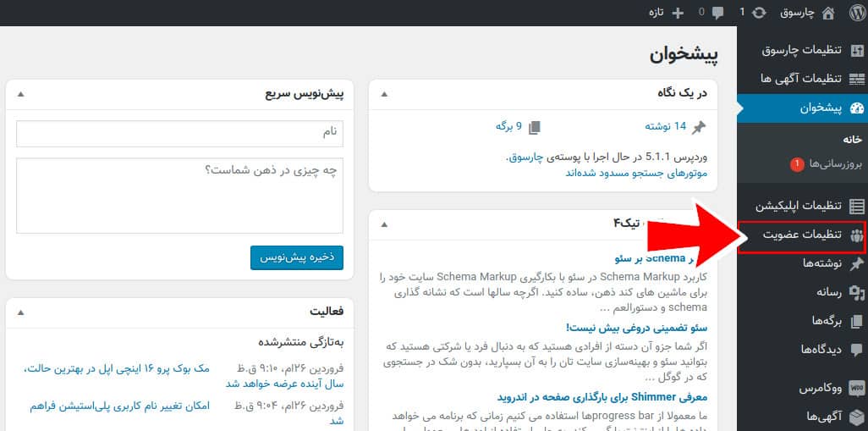Click the دیدگاه‌ها comment icon
The image size is (868, 431).
pyautogui.click(x=856, y=350)
